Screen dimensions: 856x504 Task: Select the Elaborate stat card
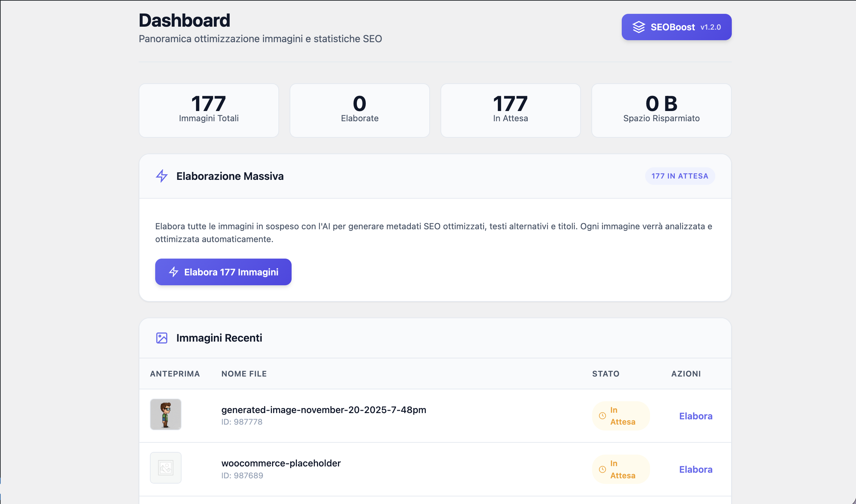tap(359, 110)
